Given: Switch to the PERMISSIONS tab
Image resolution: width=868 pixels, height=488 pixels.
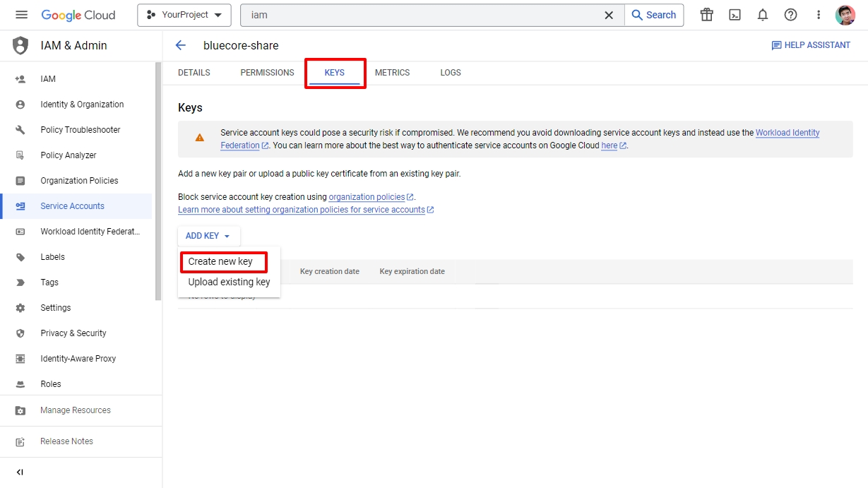Looking at the screenshot, I should (x=267, y=73).
